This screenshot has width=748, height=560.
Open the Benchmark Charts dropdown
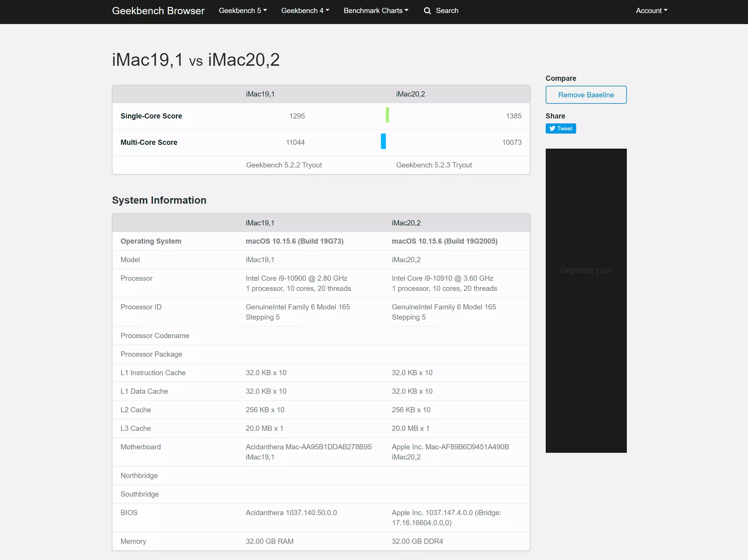tap(376, 10)
